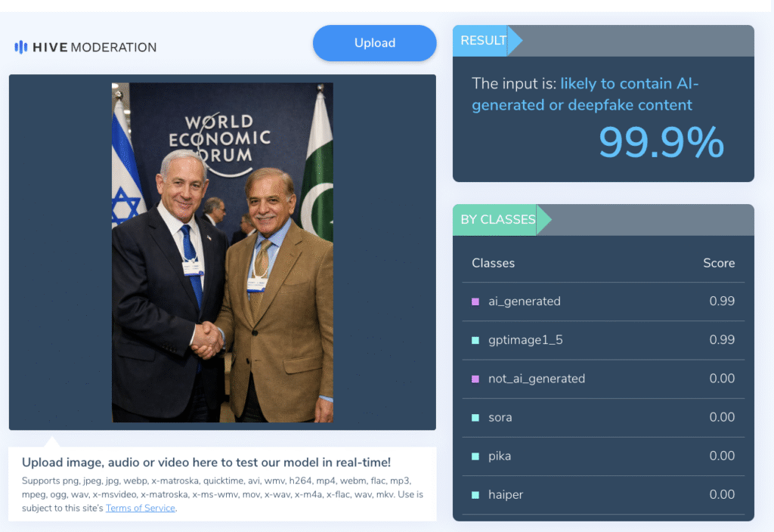Click the ai_generated class row label
The height and width of the screenshot is (532, 774).
[525, 302]
